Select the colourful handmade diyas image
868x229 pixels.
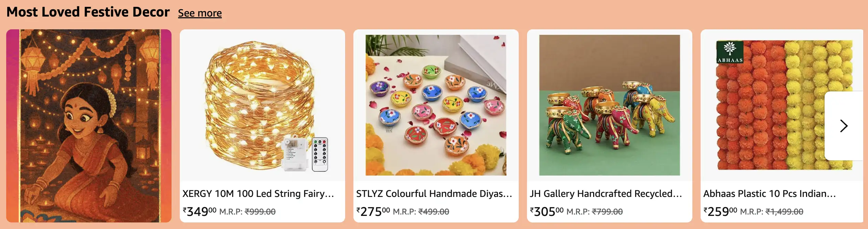[x=436, y=105]
